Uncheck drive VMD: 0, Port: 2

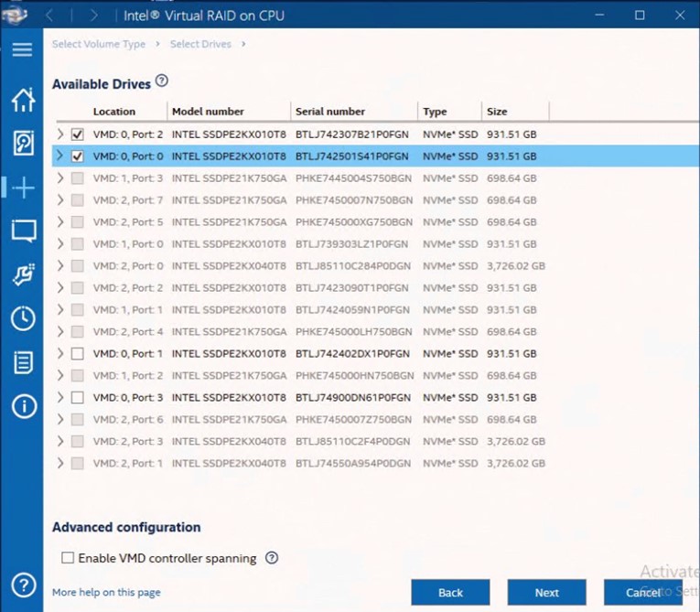[x=77, y=134]
